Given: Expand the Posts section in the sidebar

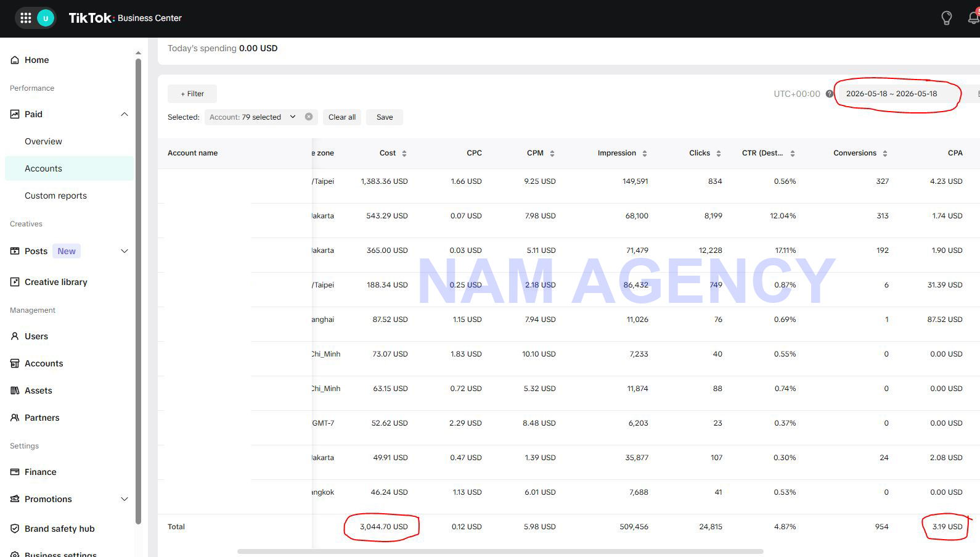Looking at the screenshot, I should coord(125,251).
